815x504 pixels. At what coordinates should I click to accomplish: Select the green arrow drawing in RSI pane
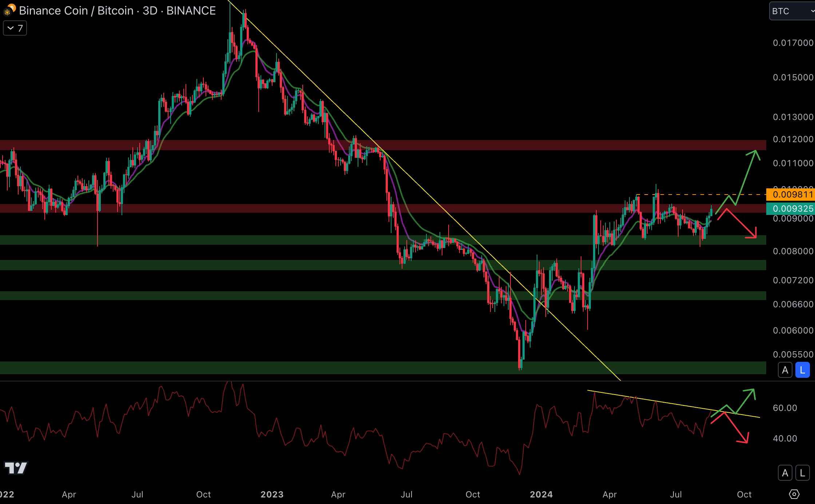click(745, 401)
